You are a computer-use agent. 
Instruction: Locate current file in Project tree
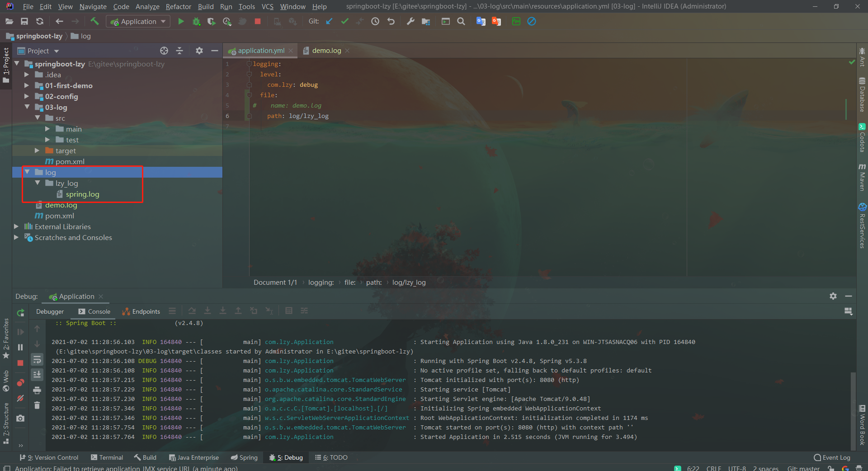coord(164,51)
